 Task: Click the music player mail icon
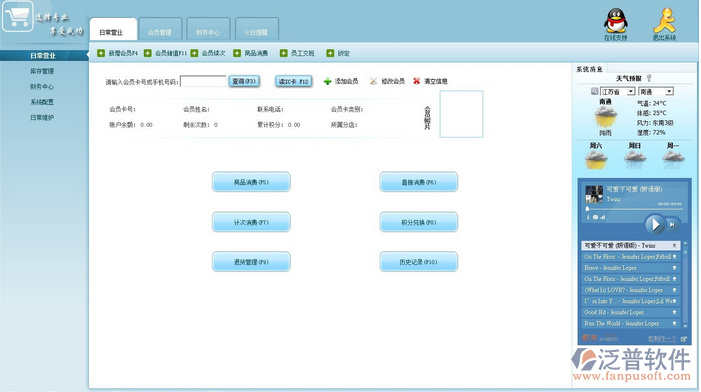(x=595, y=217)
